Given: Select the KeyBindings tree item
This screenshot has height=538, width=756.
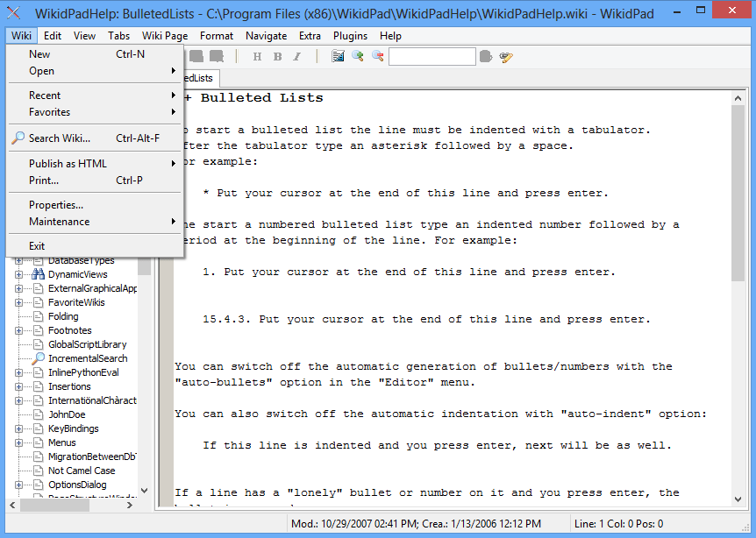Looking at the screenshot, I should click(74, 428).
